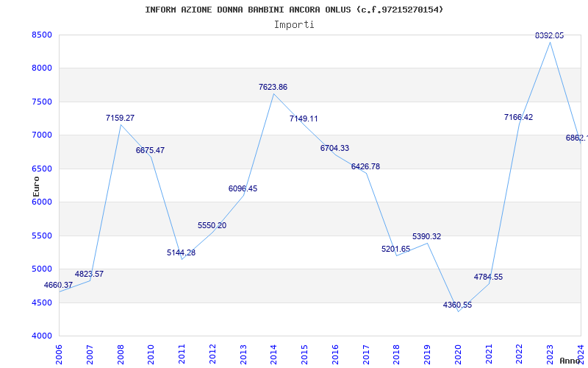Click the 2013 year label

click(243, 355)
